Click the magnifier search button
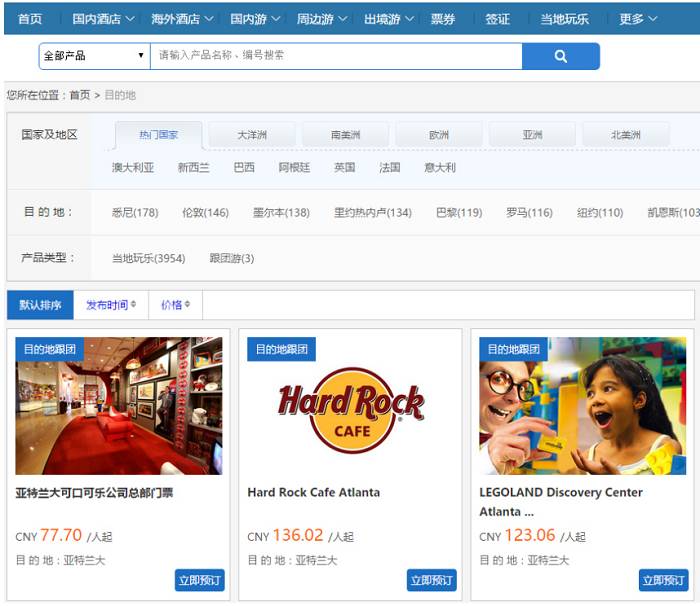The image size is (700, 606). pyautogui.click(x=560, y=56)
